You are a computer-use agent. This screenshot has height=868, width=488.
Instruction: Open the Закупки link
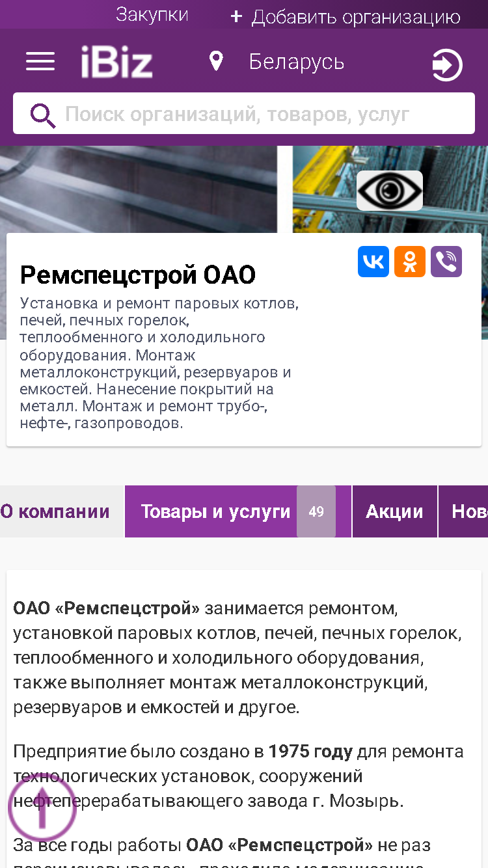(x=152, y=15)
